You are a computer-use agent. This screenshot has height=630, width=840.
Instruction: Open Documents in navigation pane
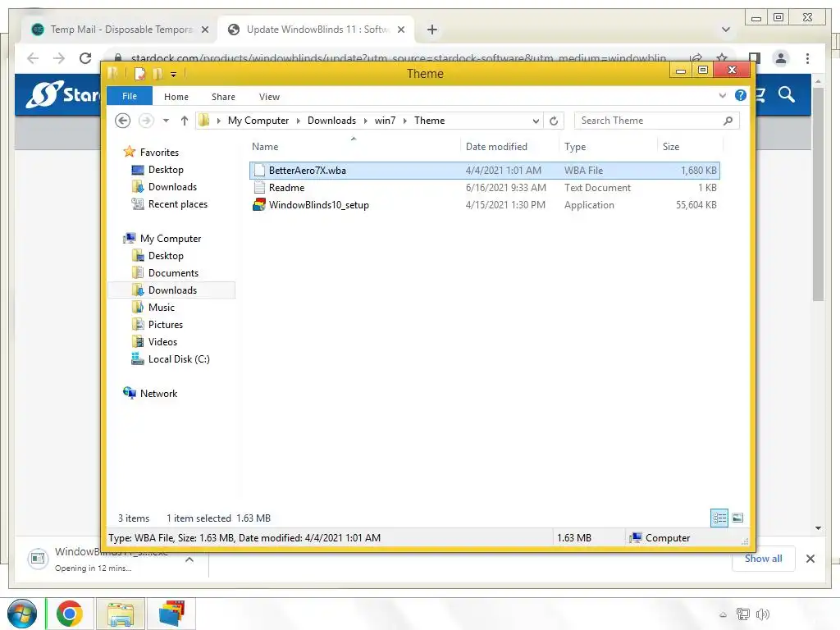173,273
